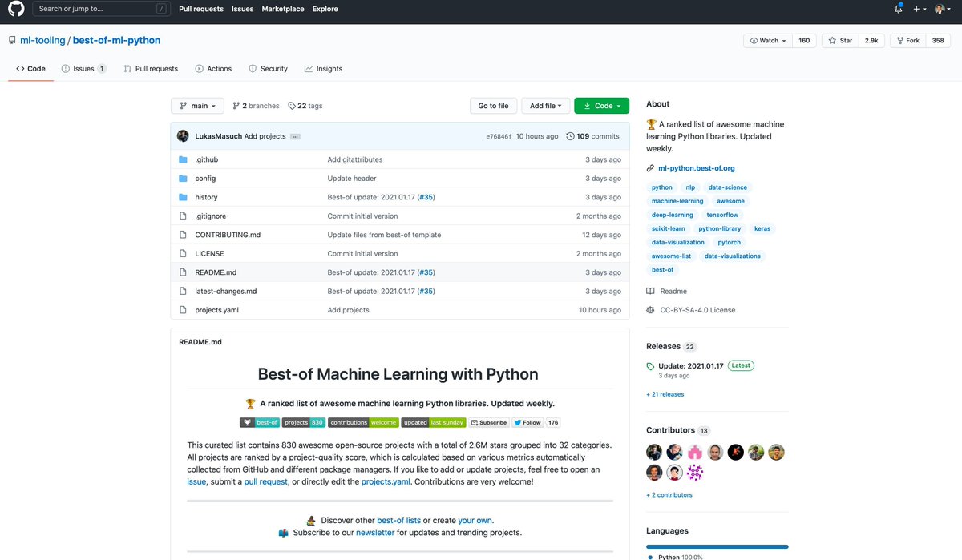Focus the Search or jump to field
The height and width of the screenshot is (560, 962).
coord(102,9)
